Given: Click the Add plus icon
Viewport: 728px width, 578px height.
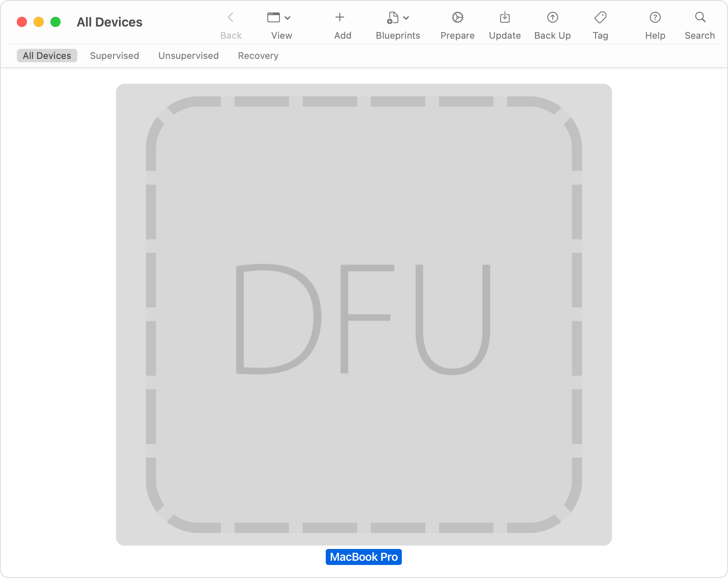Looking at the screenshot, I should [340, 17].
